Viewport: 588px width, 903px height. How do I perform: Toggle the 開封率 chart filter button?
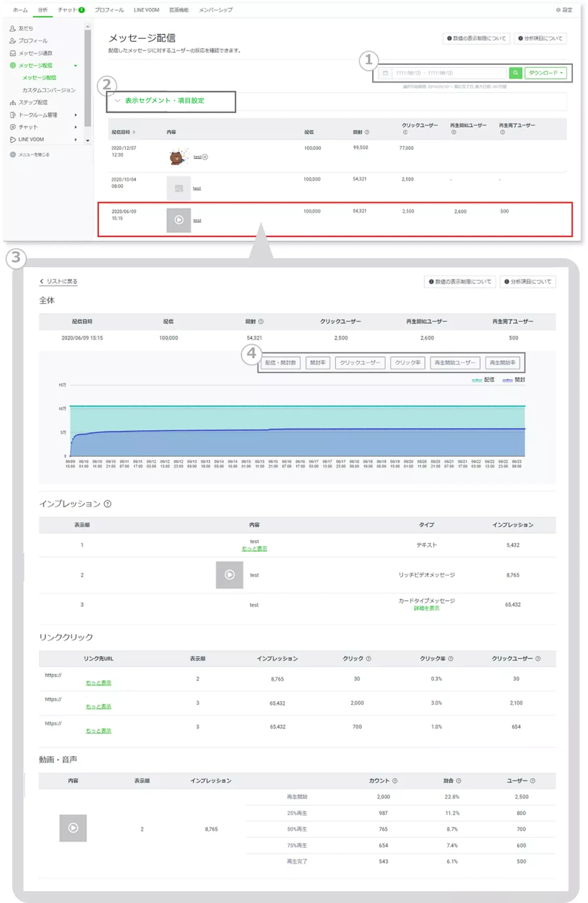(x=318, y=363)
